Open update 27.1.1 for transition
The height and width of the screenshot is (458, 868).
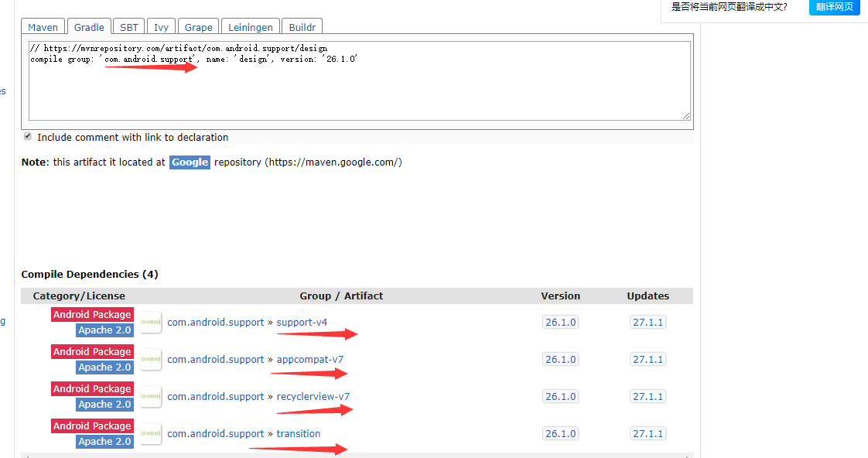coord(648,434)
